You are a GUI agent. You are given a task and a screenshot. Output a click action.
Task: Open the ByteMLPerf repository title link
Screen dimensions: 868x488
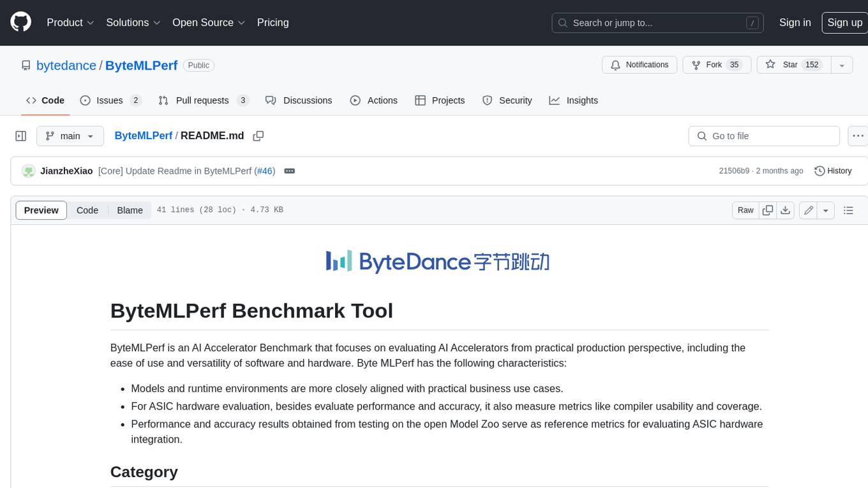click(x=141, y=65)
